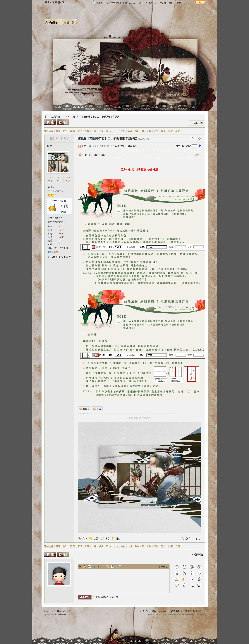Click 倒序浏览 link
Screen dimensions: 249x644
(132, 146)
